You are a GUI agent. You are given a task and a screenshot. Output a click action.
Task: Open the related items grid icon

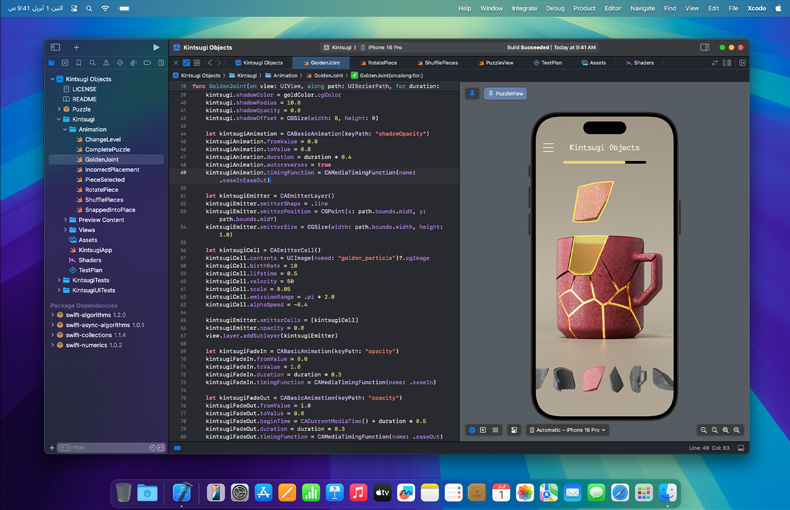197,63
